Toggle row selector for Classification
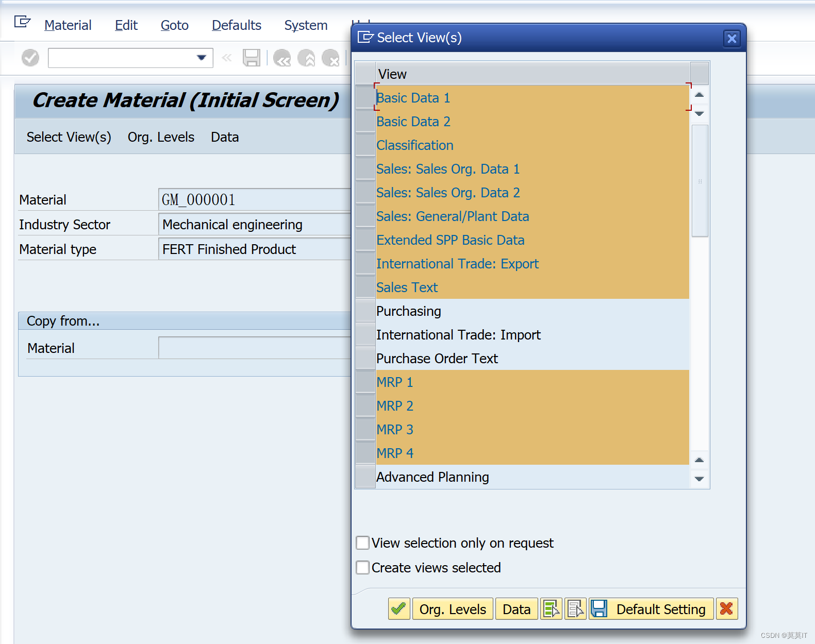815x644 pixels. click(x=365, y=145)
